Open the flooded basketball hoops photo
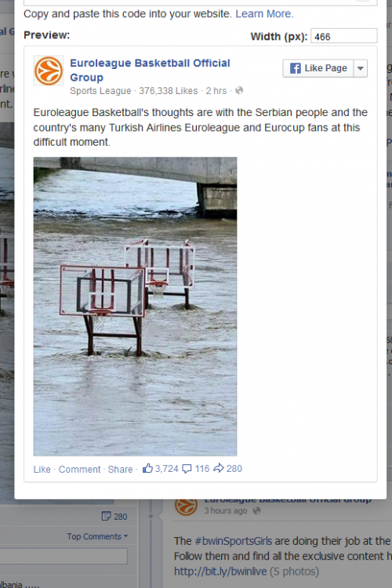The height and width of the screenshot is (588, 392). click(x=135, y=307)
